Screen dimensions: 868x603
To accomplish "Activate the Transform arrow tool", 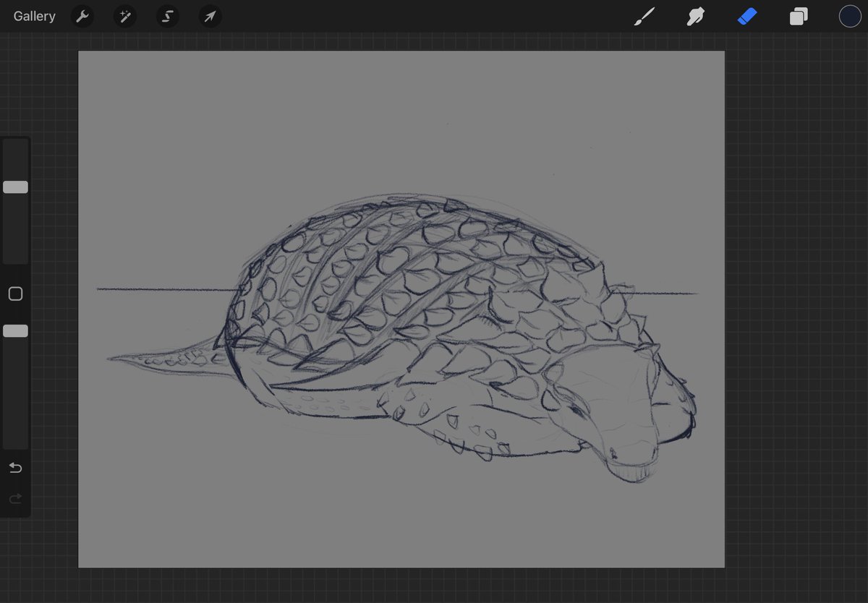I will [210, 16].
